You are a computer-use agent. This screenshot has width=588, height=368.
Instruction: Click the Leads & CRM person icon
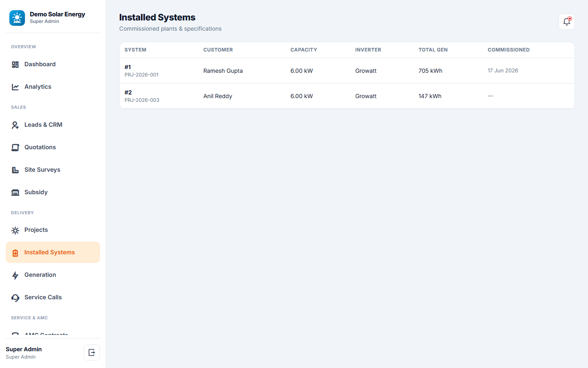tap(16, 125)
